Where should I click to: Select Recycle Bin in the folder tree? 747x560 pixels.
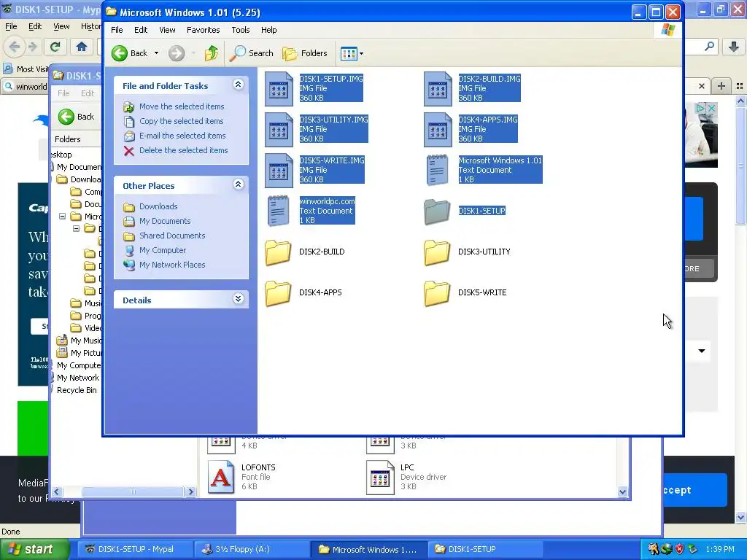[76, 390]
